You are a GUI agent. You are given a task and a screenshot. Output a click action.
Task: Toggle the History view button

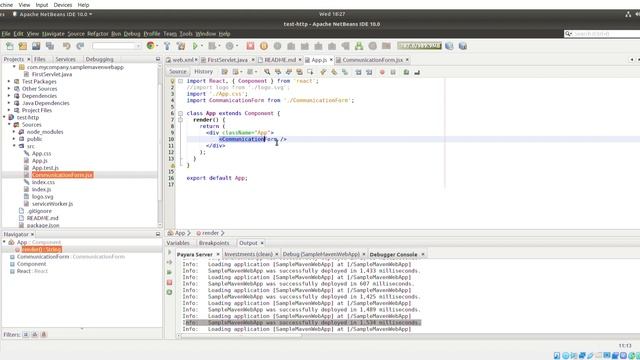tap(203, 72)
